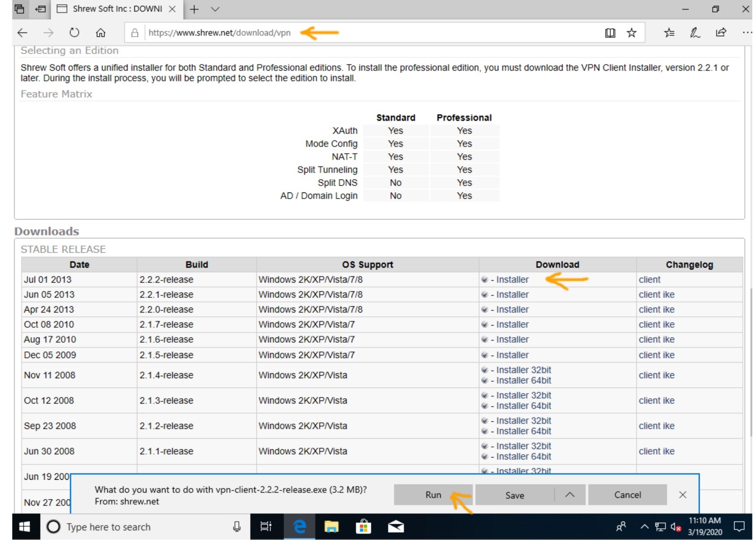The height and width of the screenshot is (540, 756).
Task: Download 2.1.2-release Installer 64bit
Action: [x=524, y=431]
